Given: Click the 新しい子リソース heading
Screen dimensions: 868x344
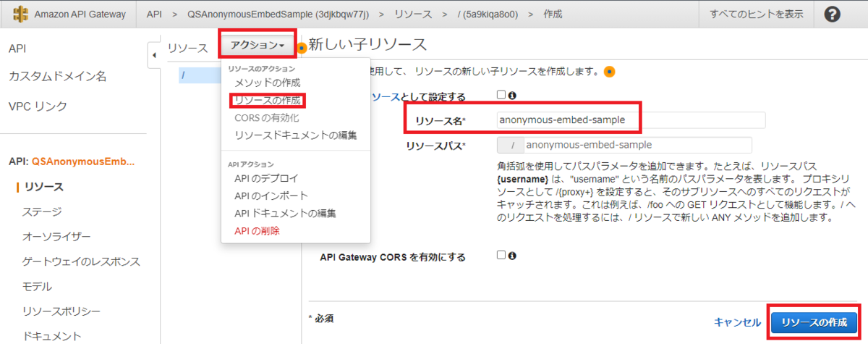Looking at the screenshot, I should click(367, 44).
